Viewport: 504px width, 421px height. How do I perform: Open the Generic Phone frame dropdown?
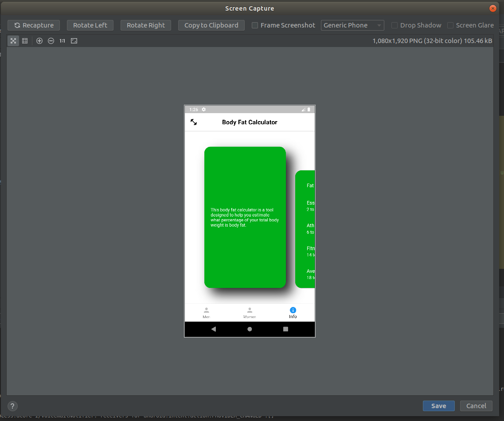click(x=352, y=25)
